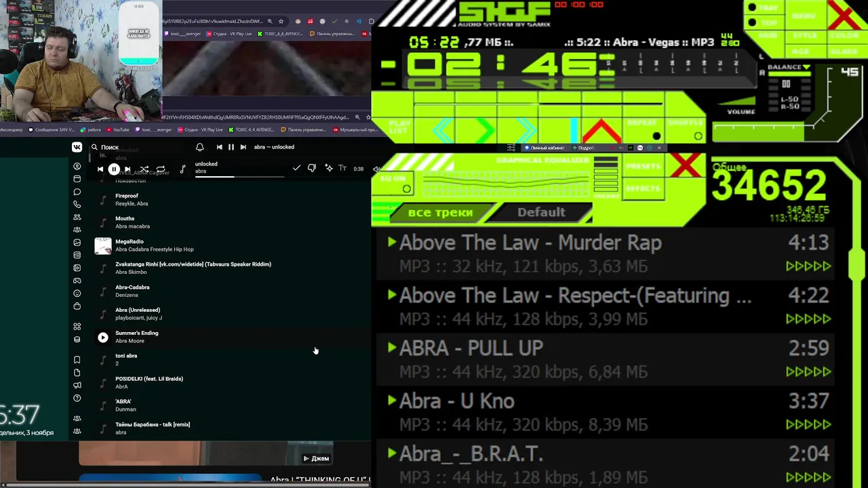This screenshot has height=488, width=868.
Task: Open the PLAY LIST button in audio player
Action: click(x=400, y=127)
